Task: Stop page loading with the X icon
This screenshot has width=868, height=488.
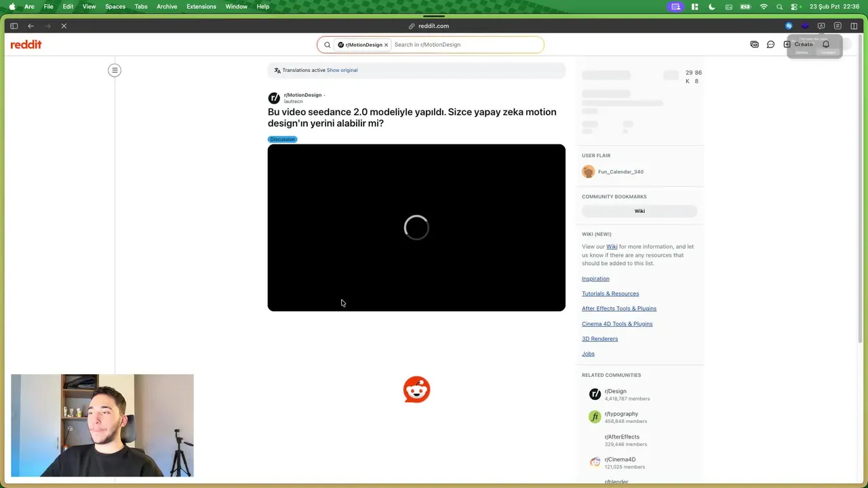Action: point(64,26)
